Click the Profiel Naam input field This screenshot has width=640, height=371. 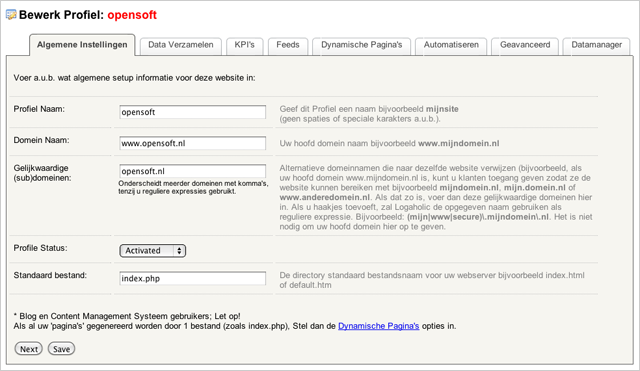point(193,112)
